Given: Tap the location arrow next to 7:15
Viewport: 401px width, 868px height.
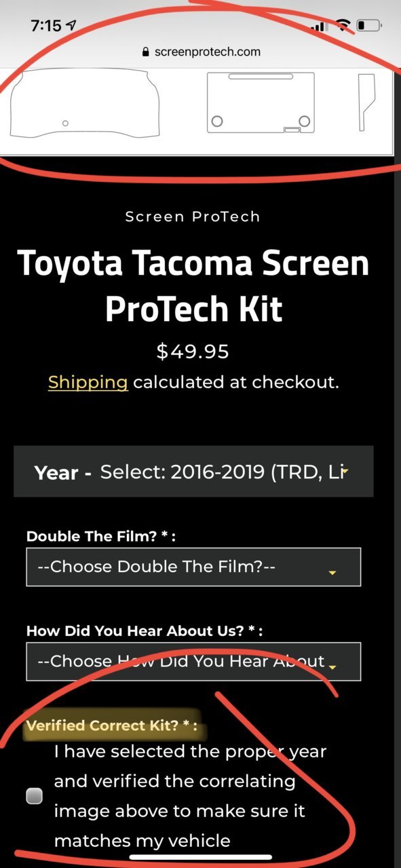Looking at the screenshot, I should coord(72,26).
